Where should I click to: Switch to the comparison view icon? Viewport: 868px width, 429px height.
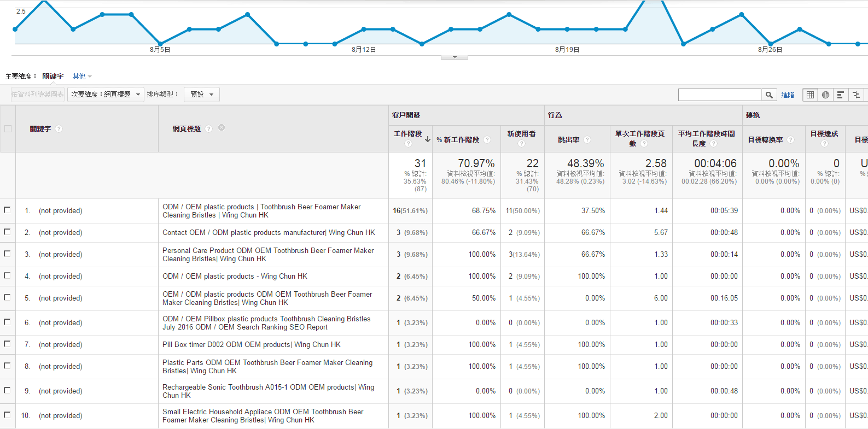856,95
